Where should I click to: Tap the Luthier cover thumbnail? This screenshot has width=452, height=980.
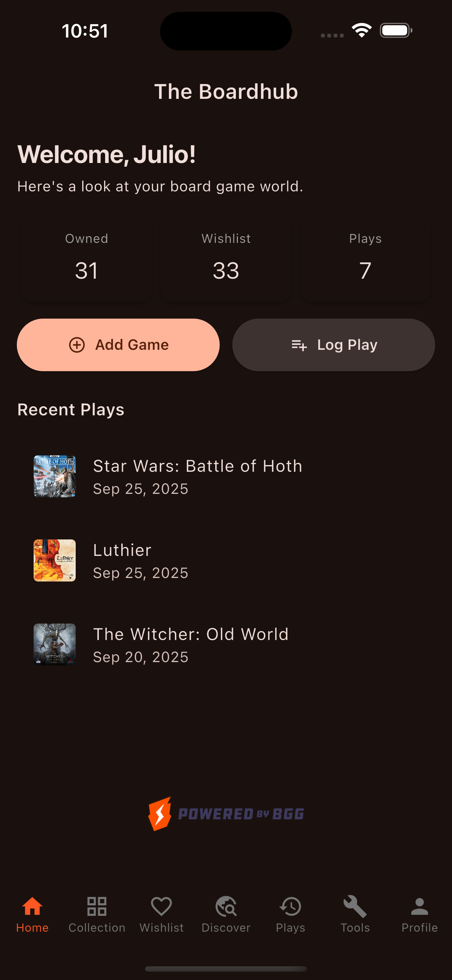click(x=55, y=560)
